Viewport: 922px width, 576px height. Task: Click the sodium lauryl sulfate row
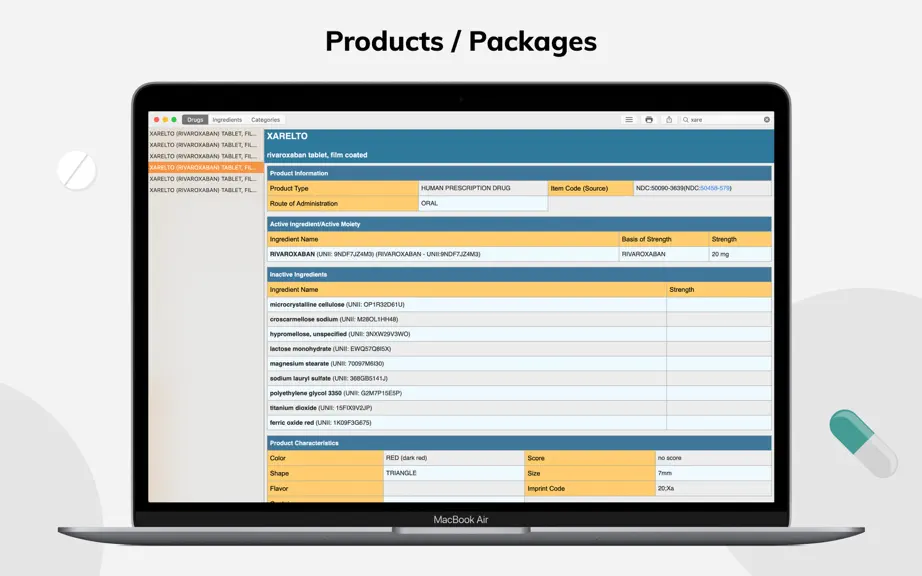[x=519, y=379]
